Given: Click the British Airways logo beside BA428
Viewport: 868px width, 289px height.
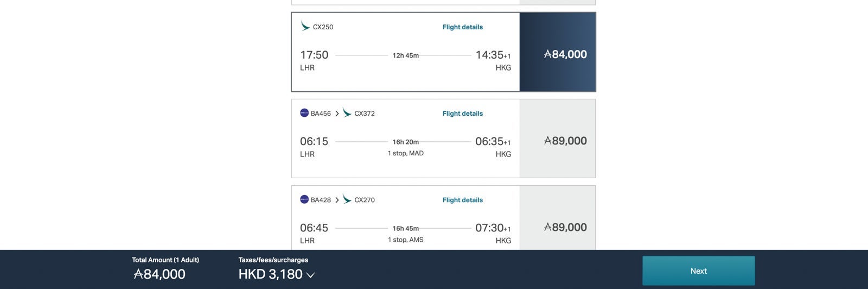Looking at the screenshot, I should (x=304, y=199).
